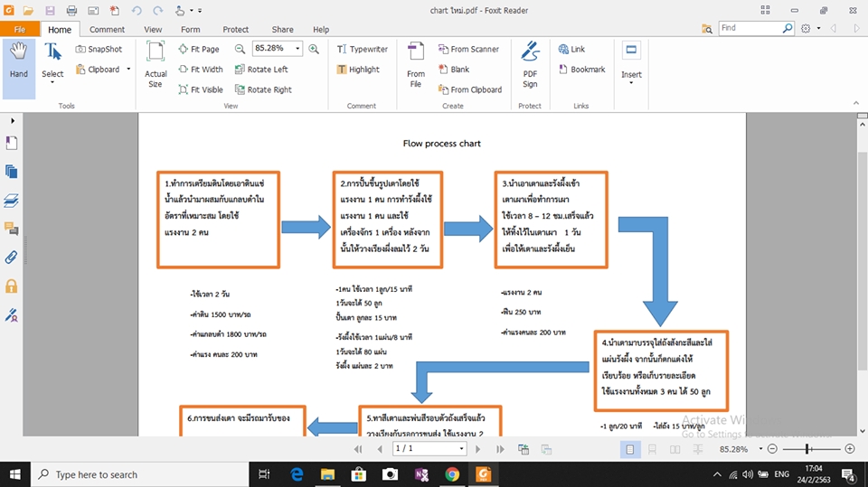The width and height of the screenshot is (868, 487).
Task: Take a SnapShot of the page
Action: (99, 49)
